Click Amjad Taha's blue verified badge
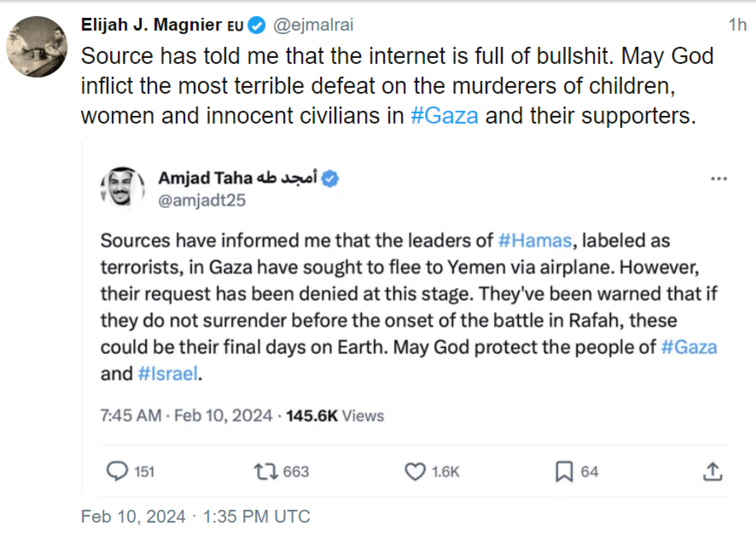 tap(331, 178)
